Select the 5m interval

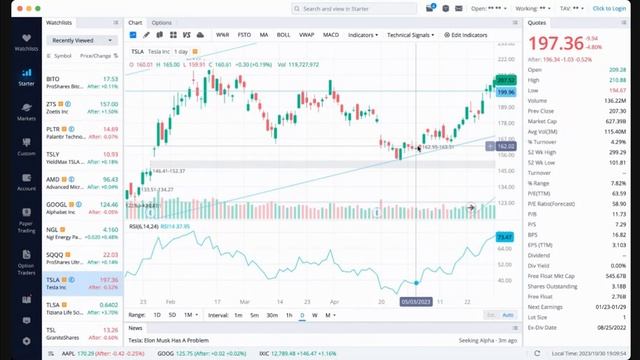pos(254,315)
